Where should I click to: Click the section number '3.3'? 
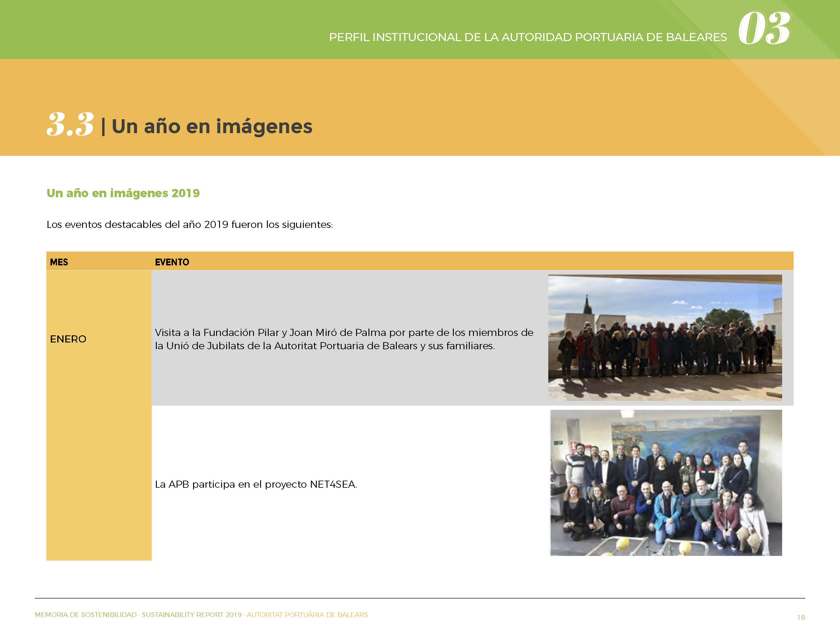click(70, 124)
